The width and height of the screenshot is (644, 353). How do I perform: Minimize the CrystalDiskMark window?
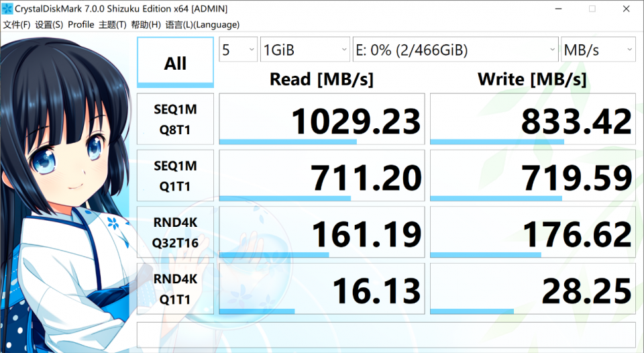pyautogui.click(x=559, y=9)
